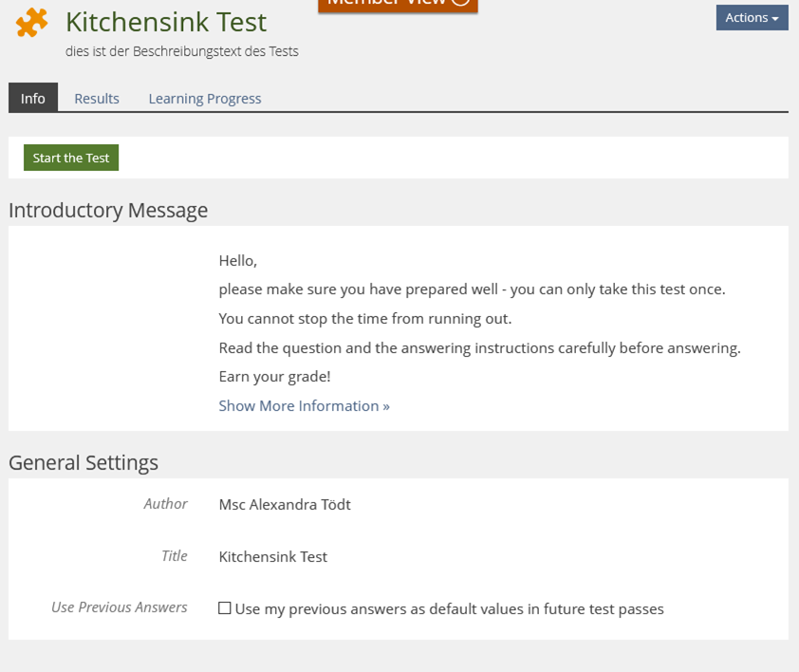Go to the Learning Progress tab
799x672 pixels.
tap(205, 99)
